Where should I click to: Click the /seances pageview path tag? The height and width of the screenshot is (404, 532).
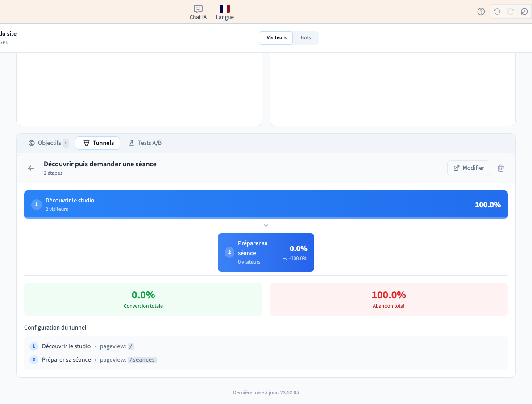point(142,359)
